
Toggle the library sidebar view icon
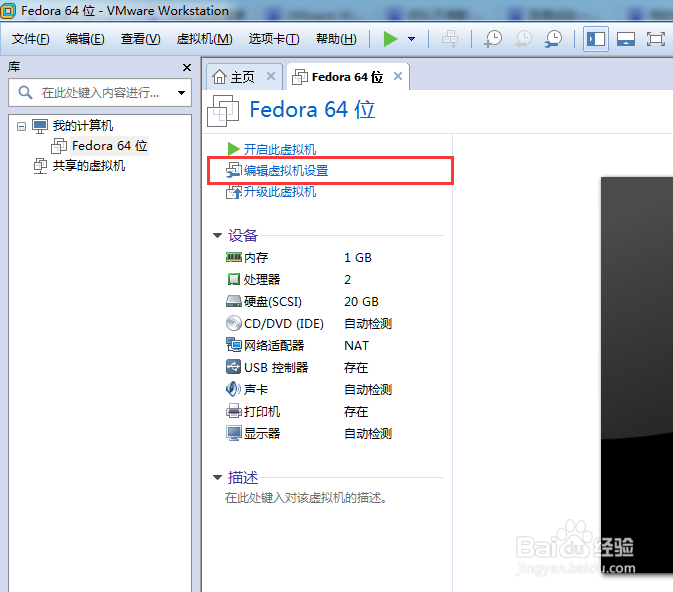(x=596, y=39)
